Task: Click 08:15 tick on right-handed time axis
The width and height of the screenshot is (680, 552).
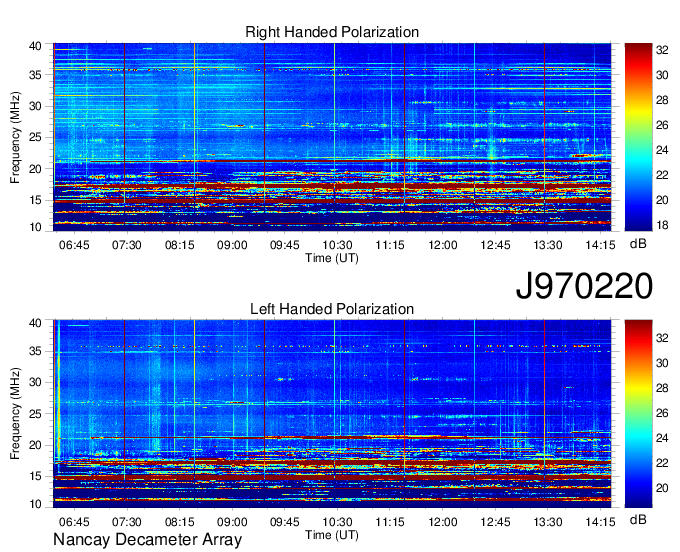Action: click(x=180, y=245)
